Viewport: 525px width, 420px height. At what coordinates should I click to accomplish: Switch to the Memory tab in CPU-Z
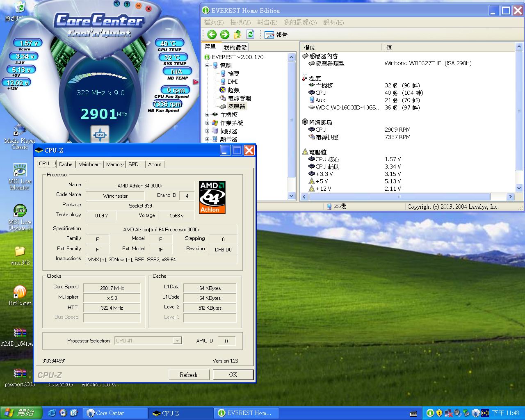(115, 164)
